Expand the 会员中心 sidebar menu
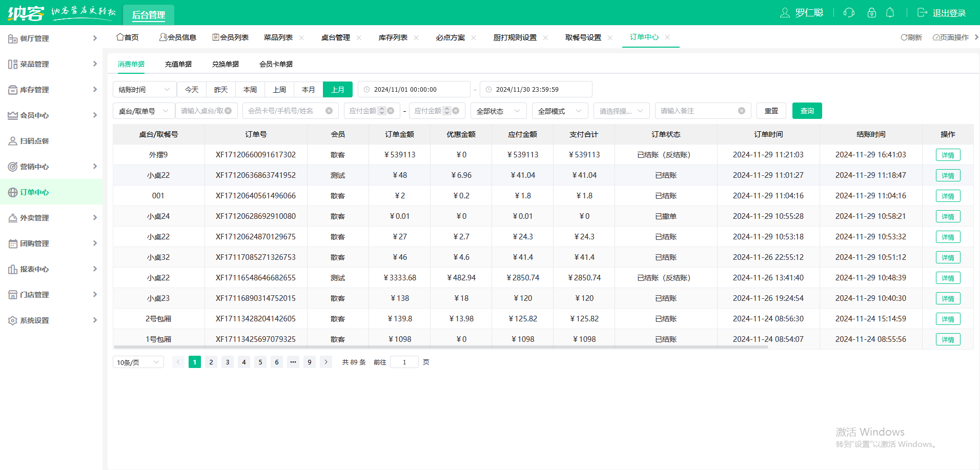This screenshot has width=980, height=470. click(51, 115)
